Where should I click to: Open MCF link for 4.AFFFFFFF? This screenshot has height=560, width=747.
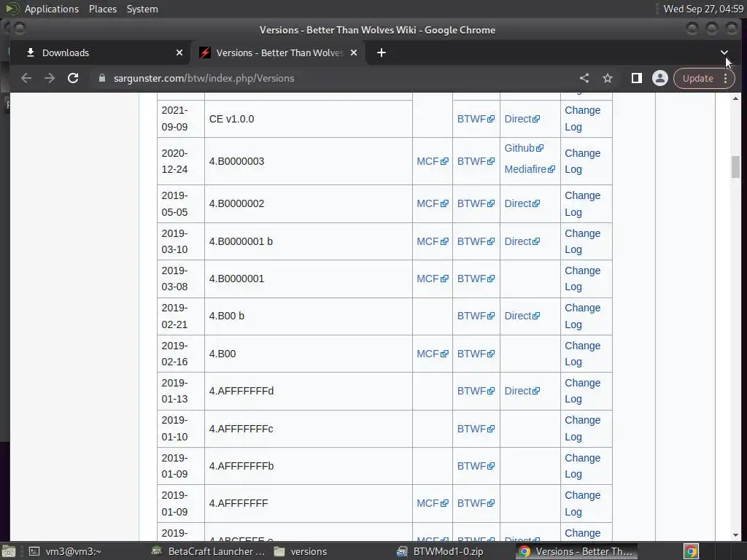[432, 503]
